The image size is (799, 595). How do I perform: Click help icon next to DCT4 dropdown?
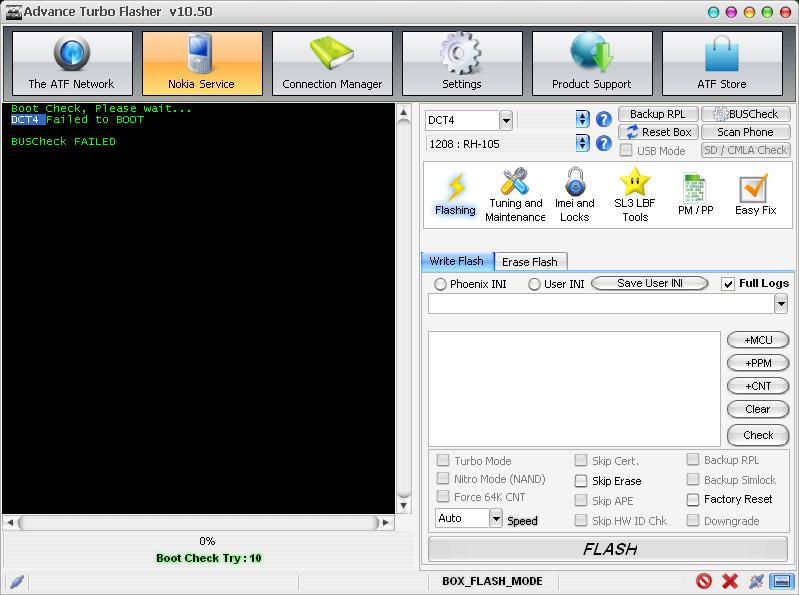click(x=604, y=120)
